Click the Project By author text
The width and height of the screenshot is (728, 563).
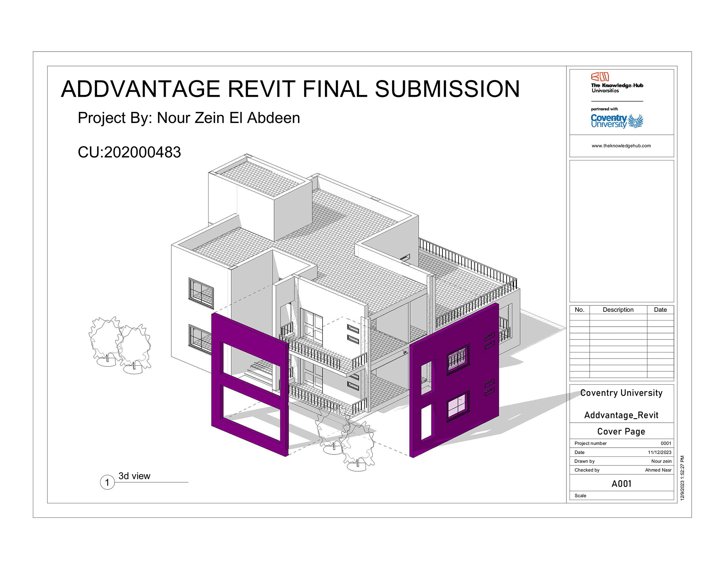[x=189, y=118]
